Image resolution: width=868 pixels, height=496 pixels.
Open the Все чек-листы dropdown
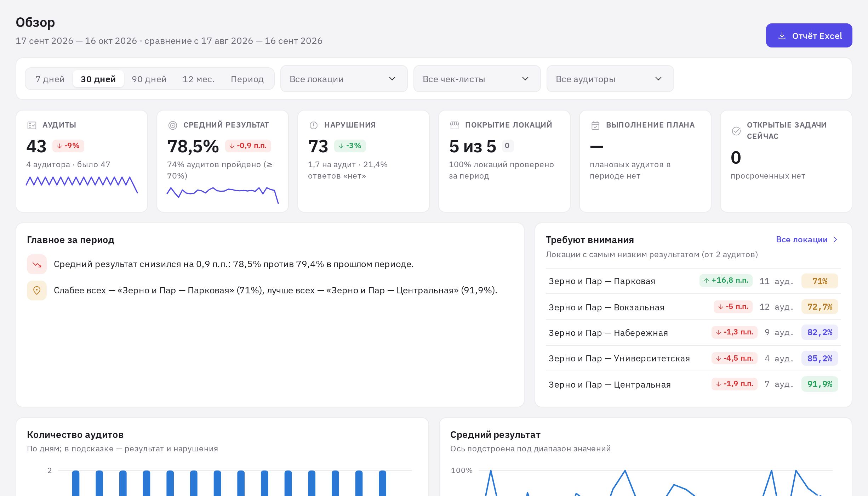[x=477, y=79]
